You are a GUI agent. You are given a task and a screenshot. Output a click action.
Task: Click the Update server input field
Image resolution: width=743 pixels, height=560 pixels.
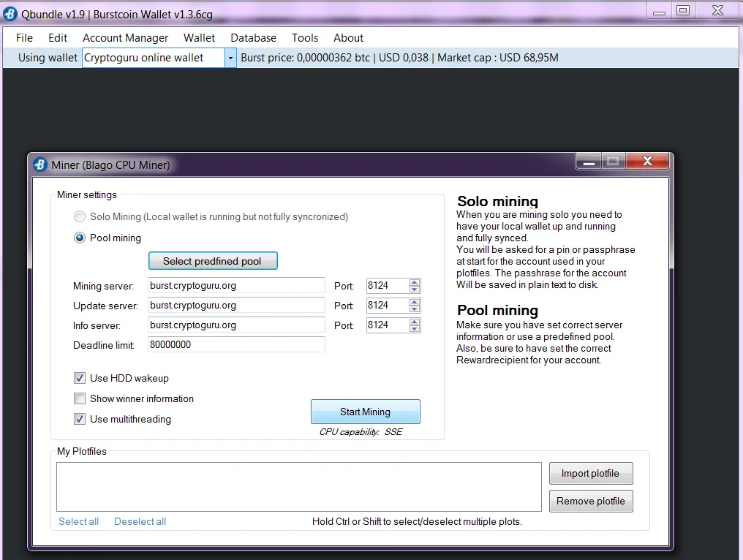[x=236, y=306]
